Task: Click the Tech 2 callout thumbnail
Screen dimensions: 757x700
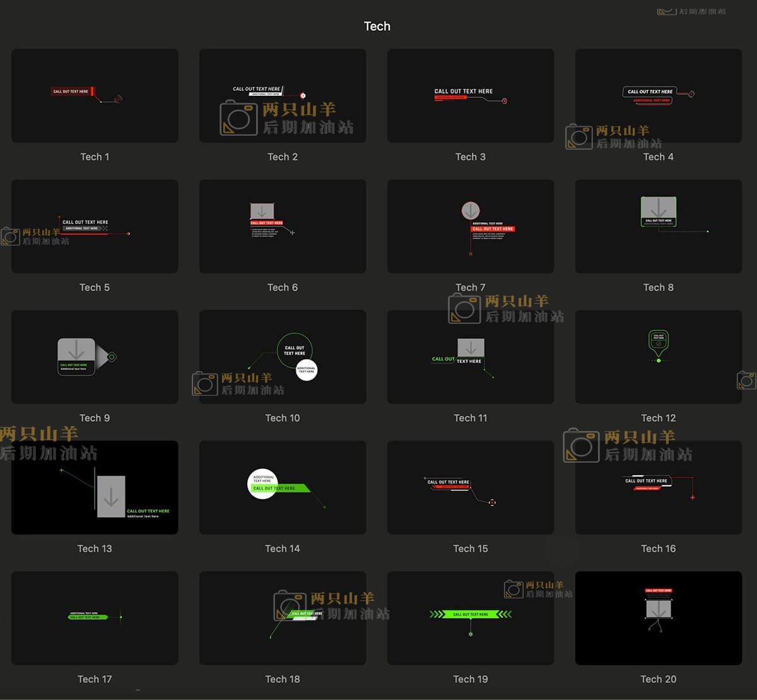Action: click(283, 96)
